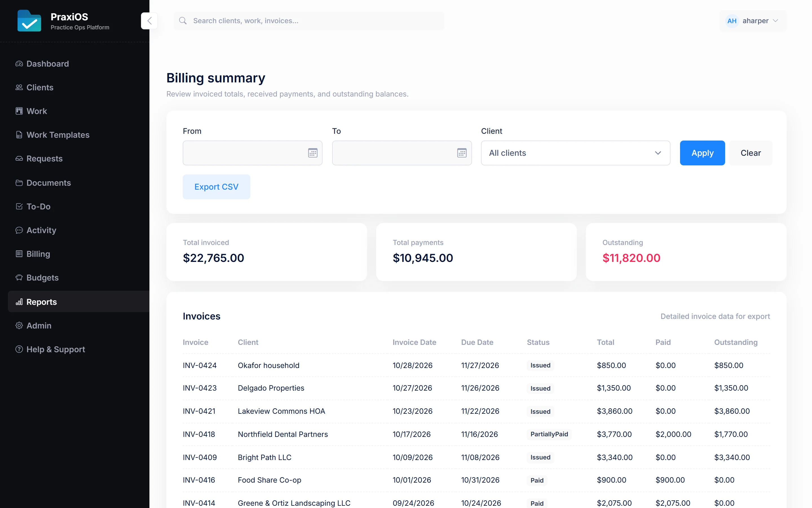This screenshot has width=812, height=508.
Task: Open the To date calendar picker
Action: coord(462,153)
